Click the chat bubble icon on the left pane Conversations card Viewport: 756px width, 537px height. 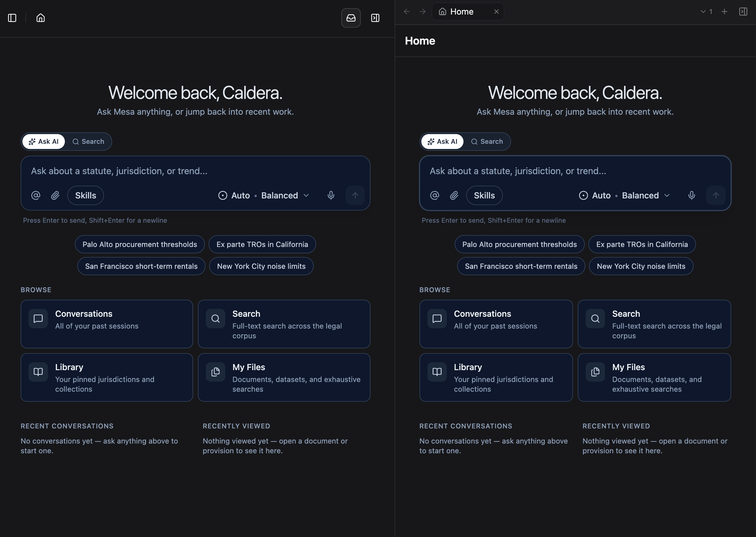click(38, 319)
